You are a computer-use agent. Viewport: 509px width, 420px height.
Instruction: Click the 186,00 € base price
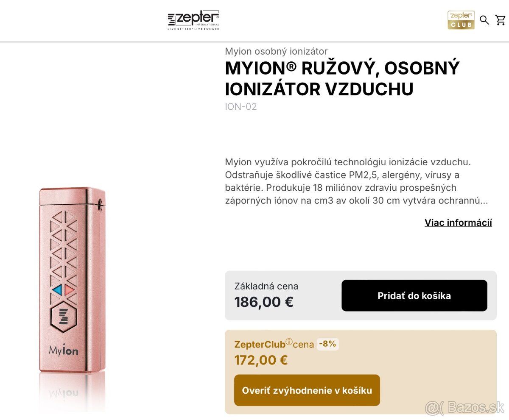tap(263, 302)
